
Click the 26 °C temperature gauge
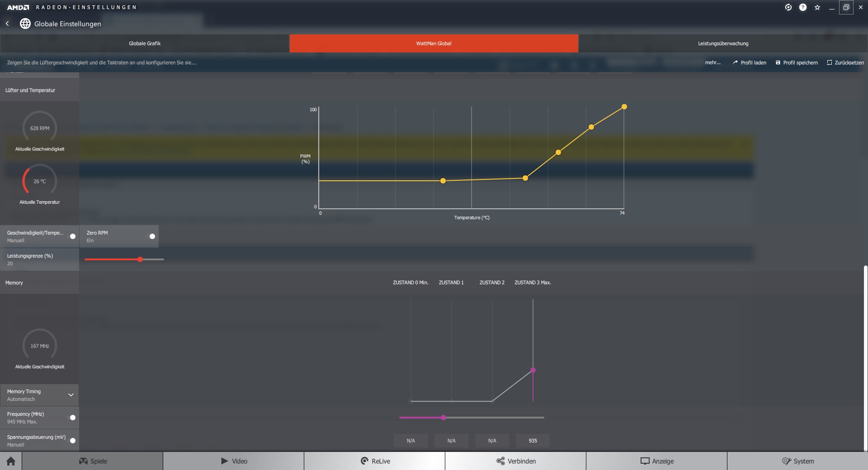[40, 181]
